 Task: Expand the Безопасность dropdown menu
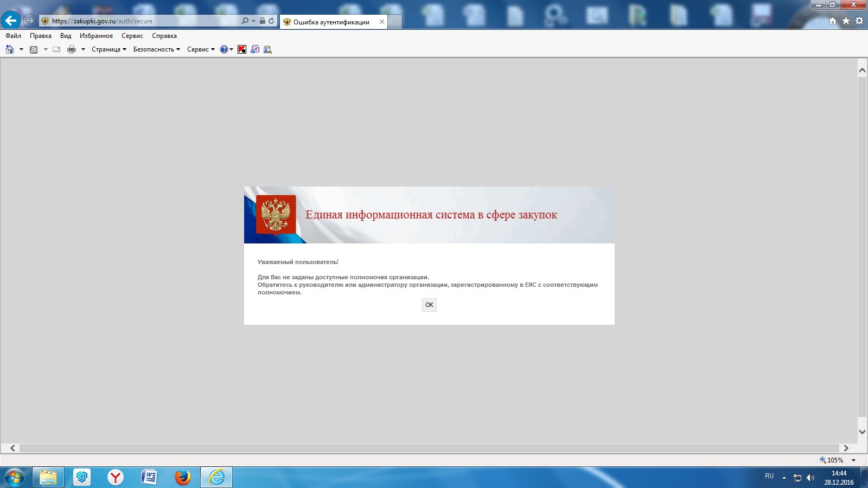156,49
